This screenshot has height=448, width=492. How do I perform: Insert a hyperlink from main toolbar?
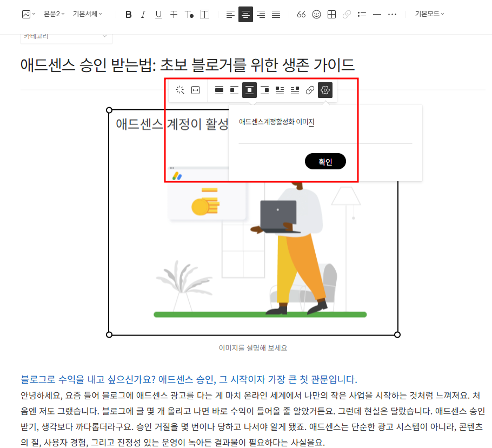(x=347, y=15)
